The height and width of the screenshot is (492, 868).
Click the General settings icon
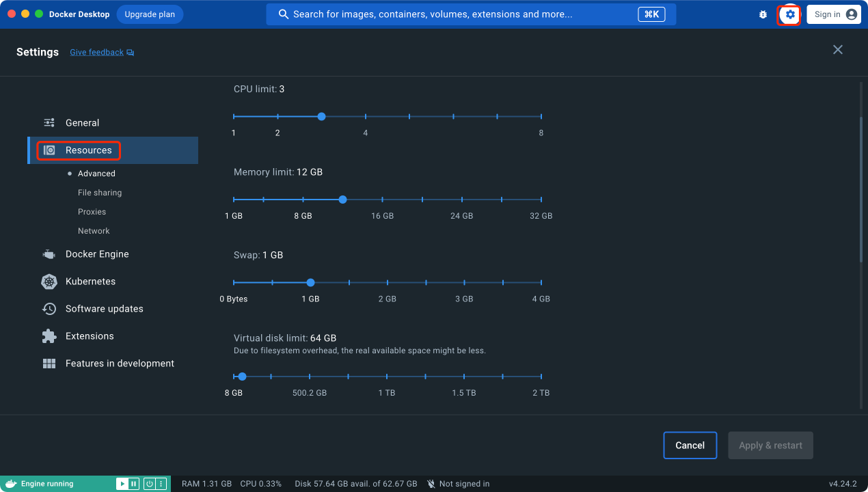click(x=49, y=123)
